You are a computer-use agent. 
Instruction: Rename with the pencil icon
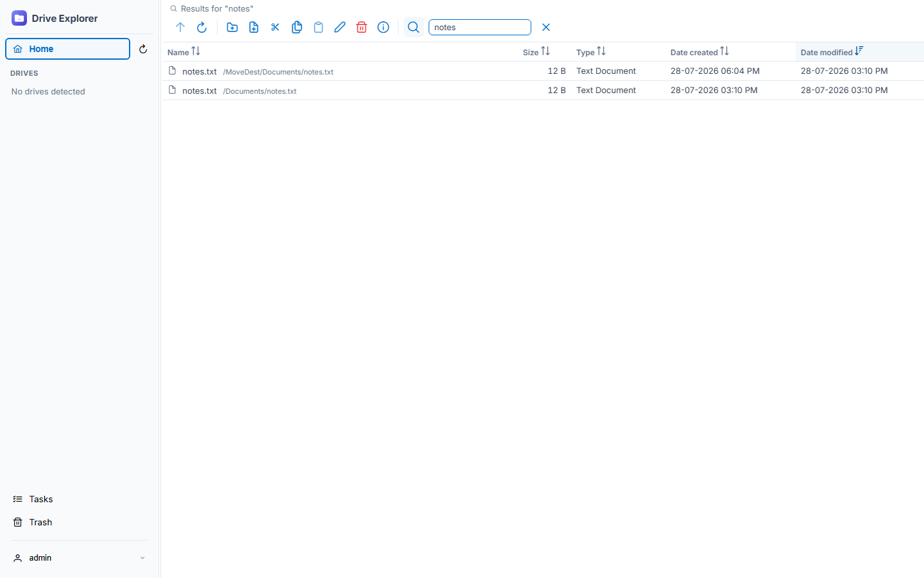pyautogui.click(x=339, y=27)
